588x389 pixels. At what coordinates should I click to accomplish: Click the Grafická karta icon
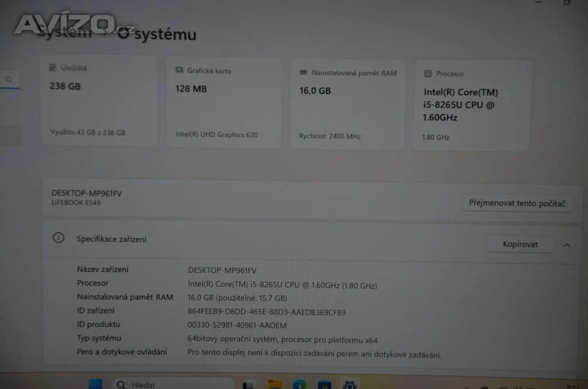179,70
